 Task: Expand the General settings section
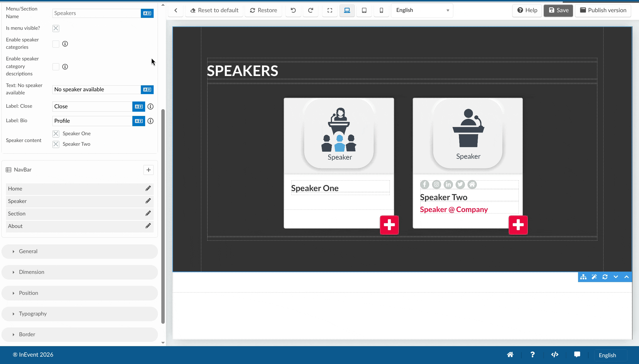coord(80,251)
